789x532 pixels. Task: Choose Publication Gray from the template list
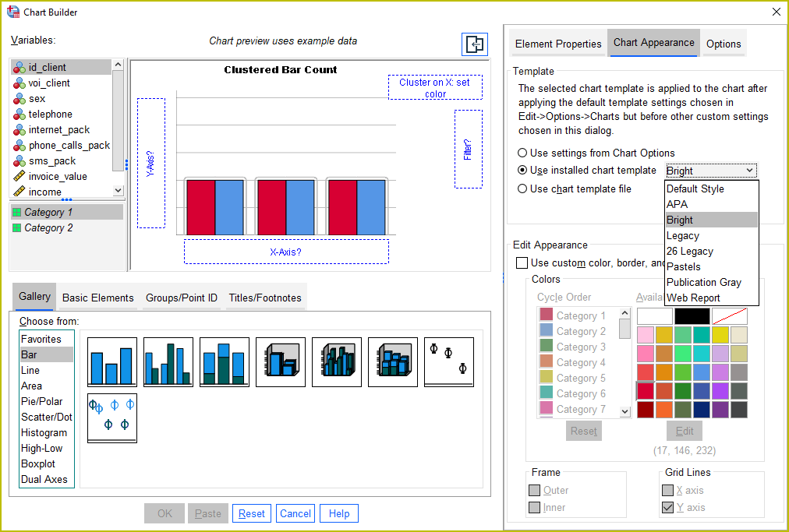click(711, 283)
